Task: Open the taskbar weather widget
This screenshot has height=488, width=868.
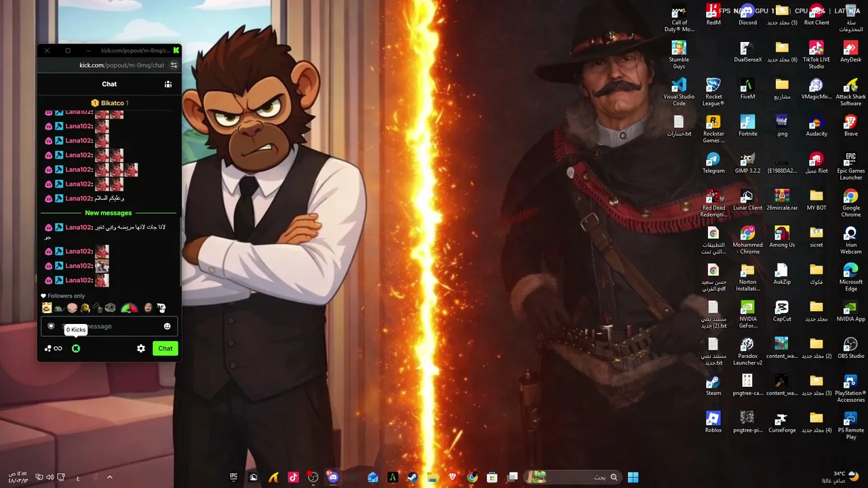Action: click(846, 477)
